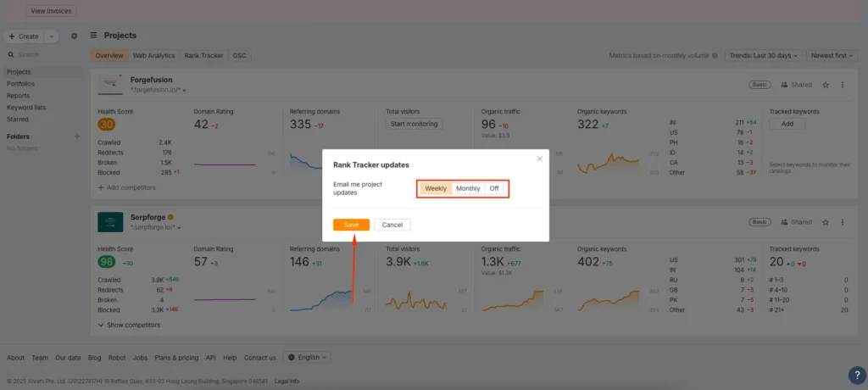Open the Forgefusion project title
The image size is (868, 390).
pyautogui.click(x=151, y=80)
